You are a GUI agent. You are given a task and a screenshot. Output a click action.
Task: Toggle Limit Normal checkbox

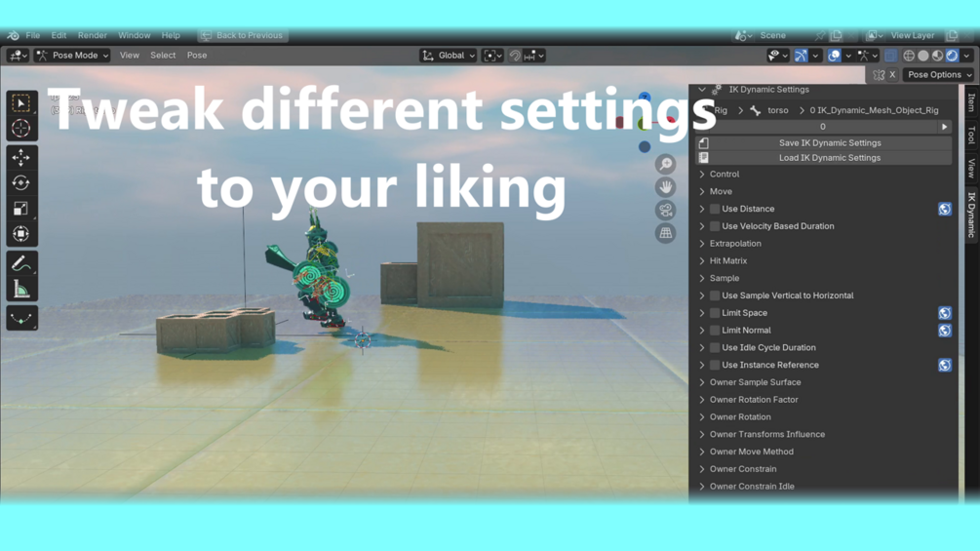(x=715, y=331)
